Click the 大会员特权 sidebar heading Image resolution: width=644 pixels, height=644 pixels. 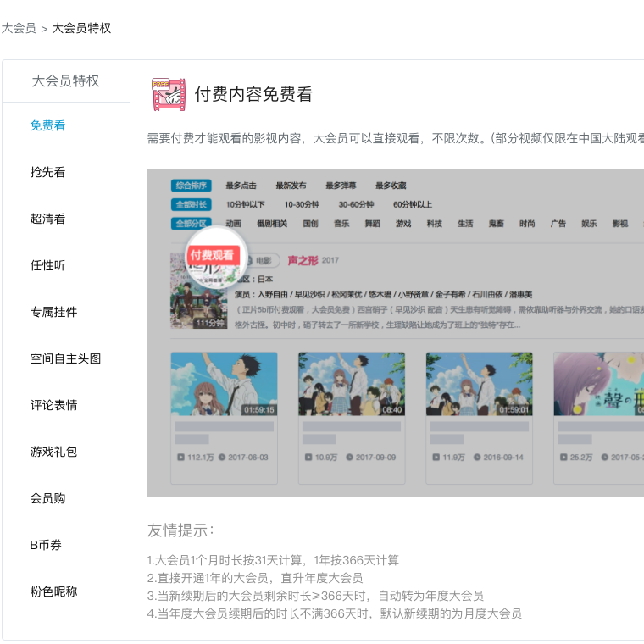coord(66,80)
